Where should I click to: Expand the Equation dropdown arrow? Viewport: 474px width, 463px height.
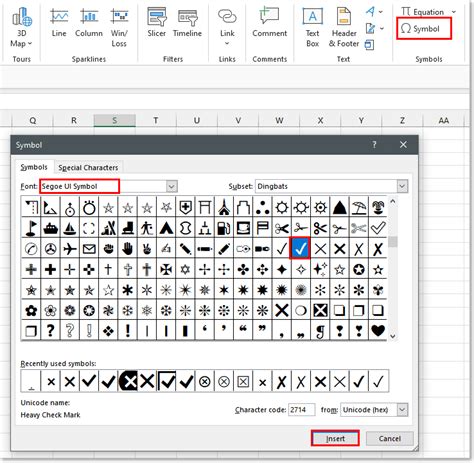point(454,12)
